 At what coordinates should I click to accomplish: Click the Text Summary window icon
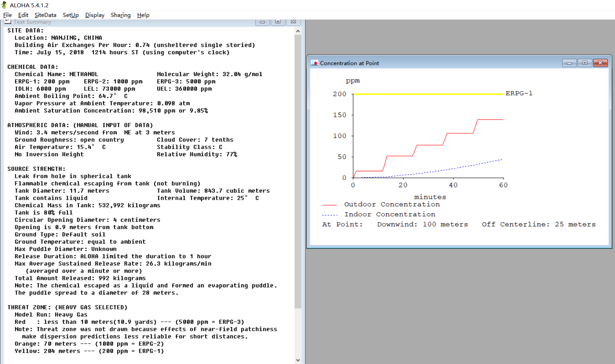pyautogui.click(x=8, y=22)
